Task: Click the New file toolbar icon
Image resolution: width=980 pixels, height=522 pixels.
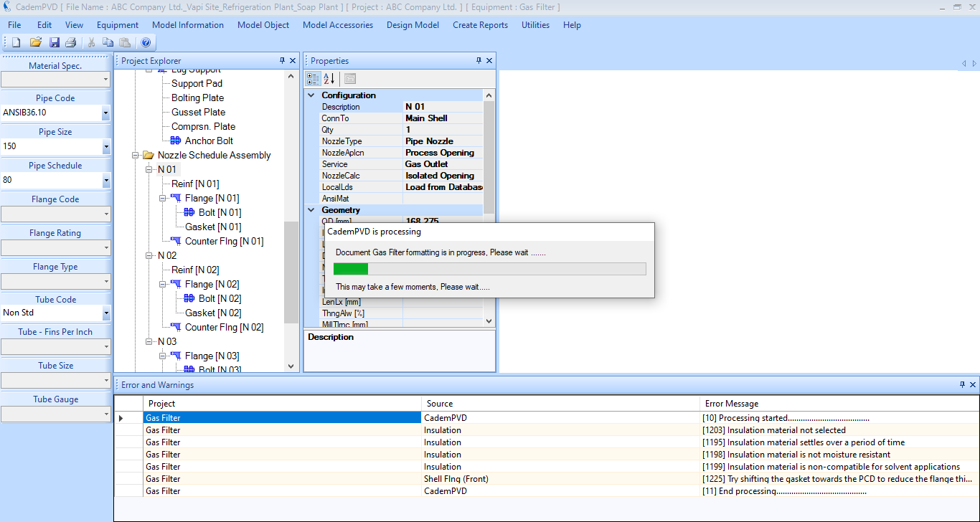Action: coord(16,42)
